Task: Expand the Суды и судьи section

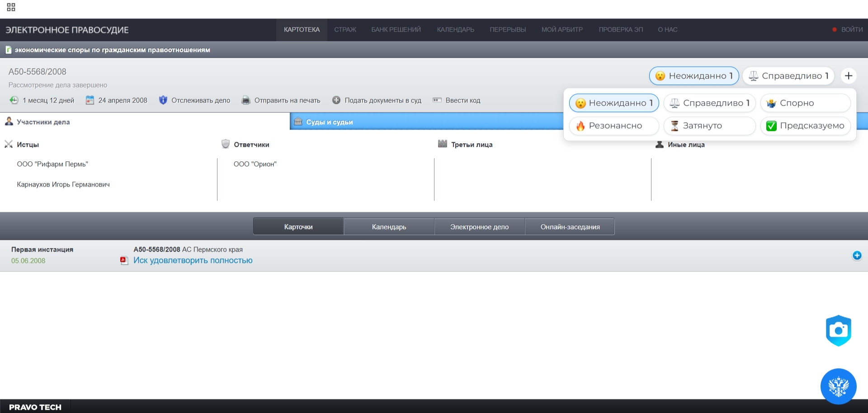Action: click(x=329, y=122)
